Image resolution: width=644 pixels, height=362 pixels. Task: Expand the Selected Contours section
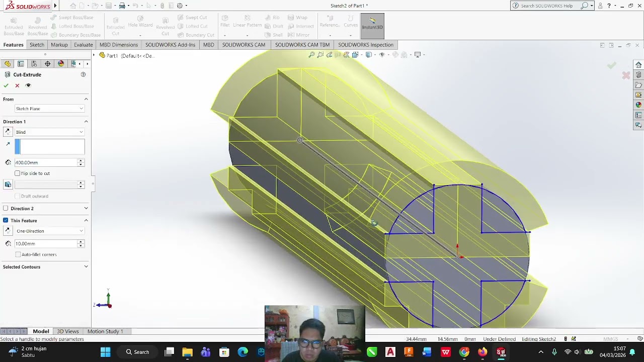(x=86, y=266)
